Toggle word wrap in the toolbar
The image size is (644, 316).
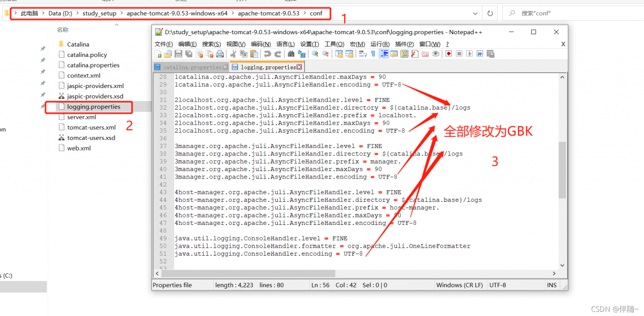pos(363,54)
